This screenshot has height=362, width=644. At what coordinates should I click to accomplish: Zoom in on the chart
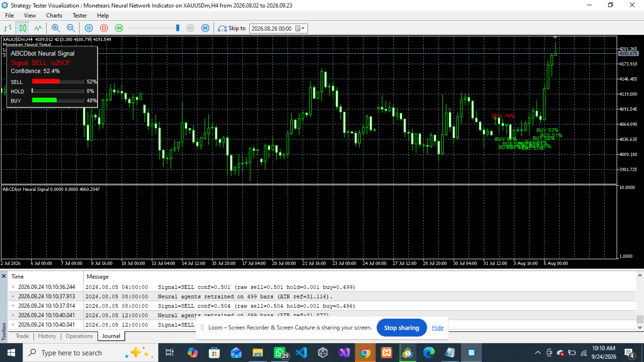pyautogui.click(x=56, y=28)
